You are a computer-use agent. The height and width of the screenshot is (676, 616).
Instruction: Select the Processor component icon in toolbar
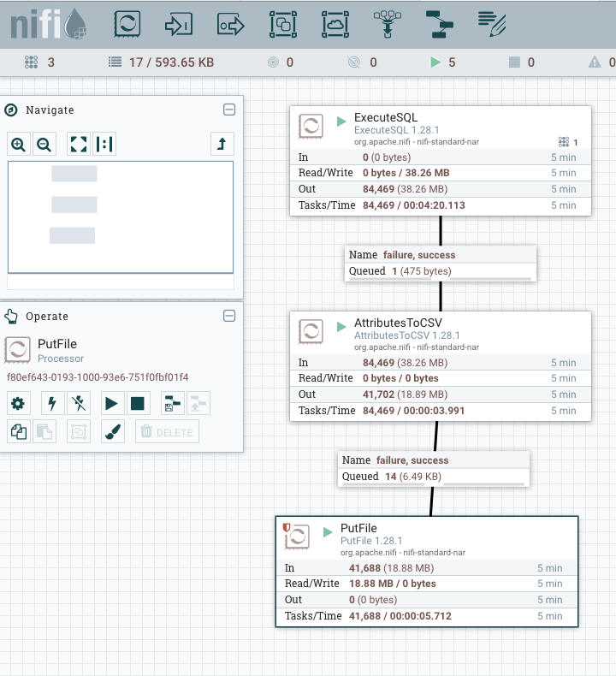point(127,24)
